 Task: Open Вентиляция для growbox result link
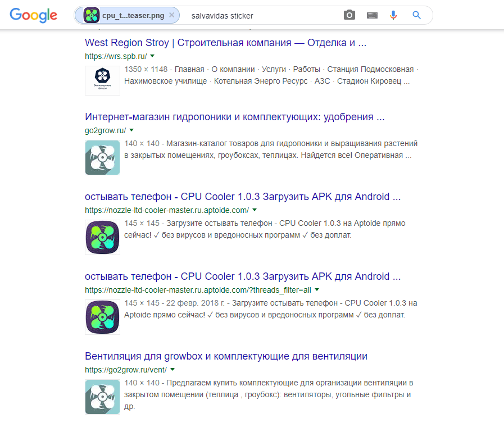[226, 356]
